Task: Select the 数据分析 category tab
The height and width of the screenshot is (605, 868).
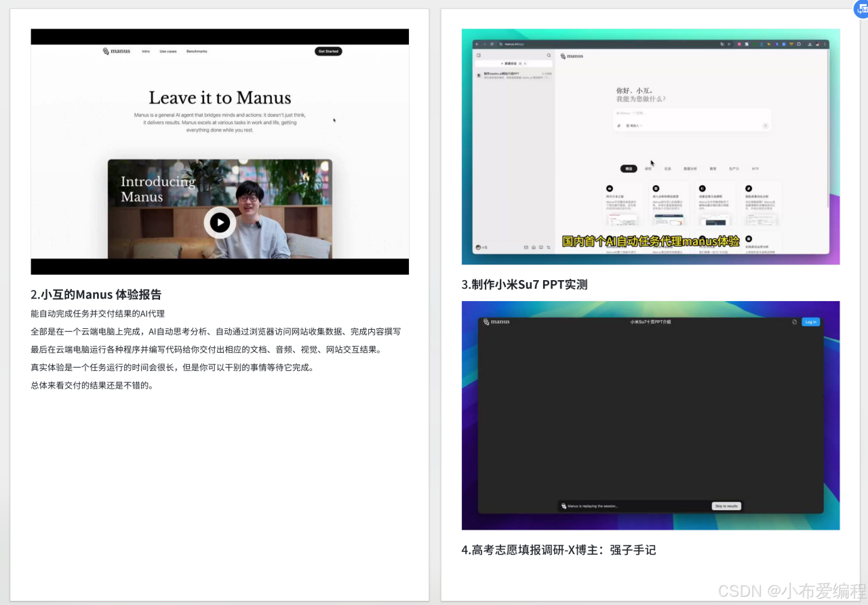Action: point(690,168)
